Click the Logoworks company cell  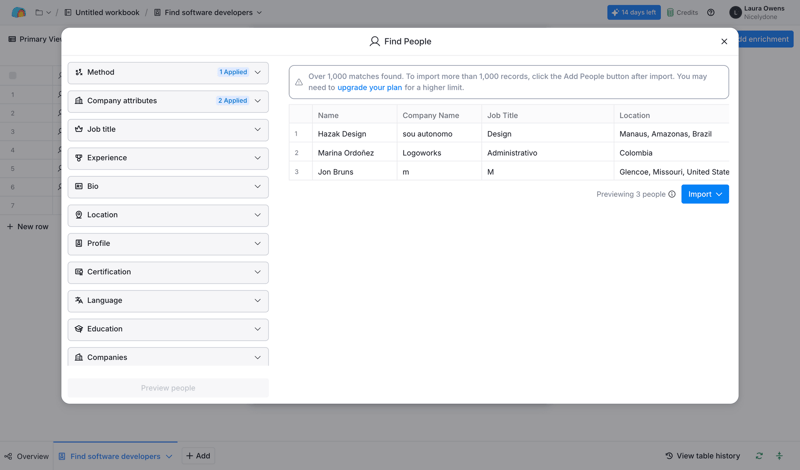[439, 153]
